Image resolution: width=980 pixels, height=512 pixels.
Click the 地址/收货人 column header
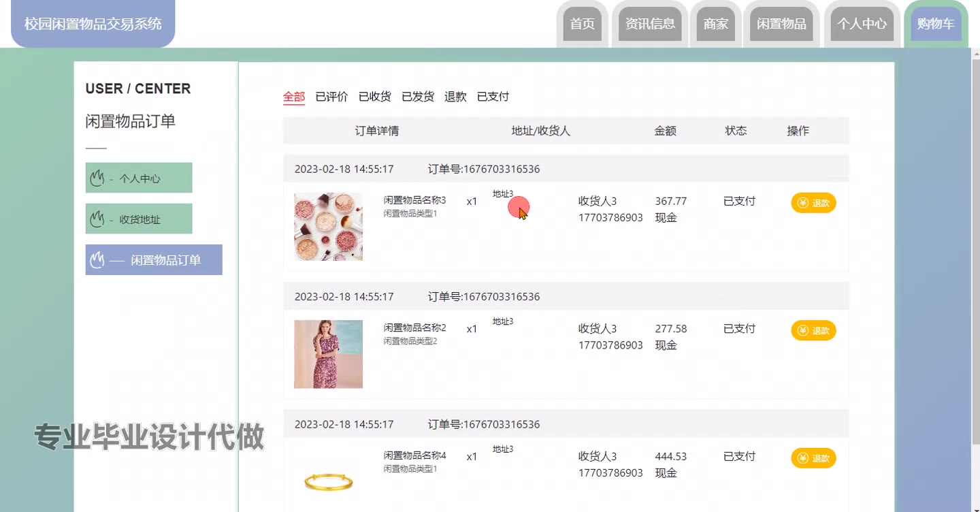click(541, 131)
